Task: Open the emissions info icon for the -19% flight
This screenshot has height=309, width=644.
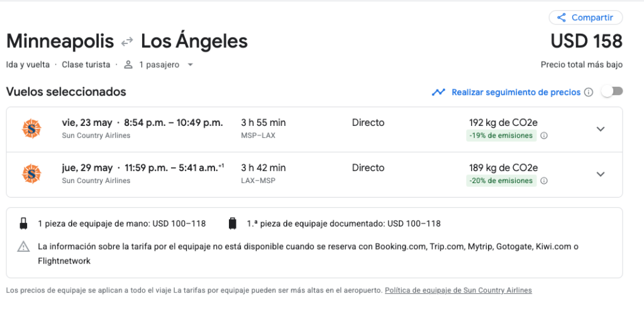Action: pyautogui.click(x=544, y=135)
